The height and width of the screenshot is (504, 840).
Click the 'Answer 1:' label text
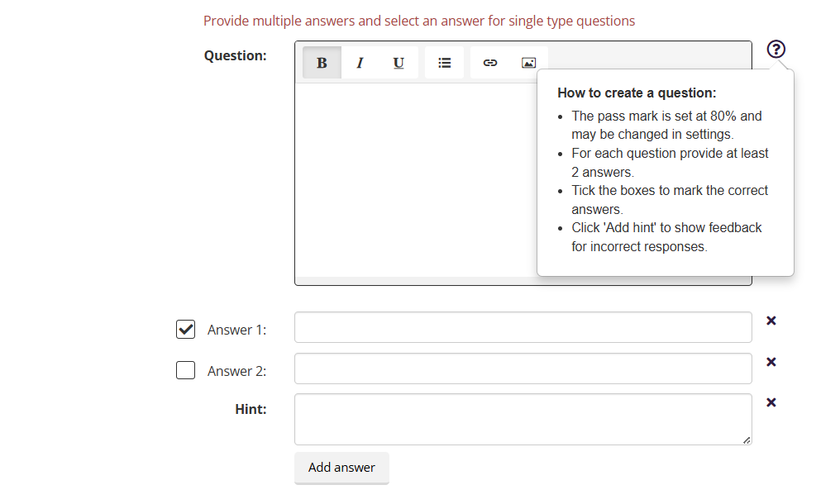[236, 330]
